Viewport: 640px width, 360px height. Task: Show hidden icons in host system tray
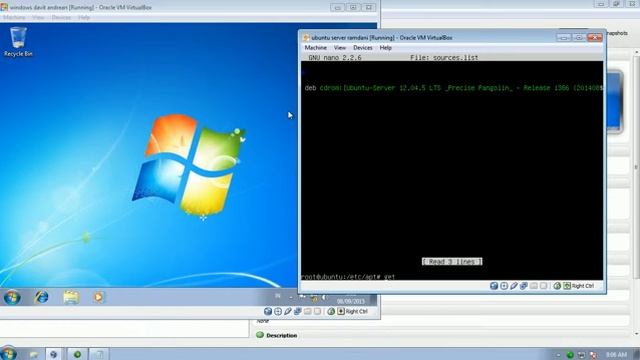point(558,355)
